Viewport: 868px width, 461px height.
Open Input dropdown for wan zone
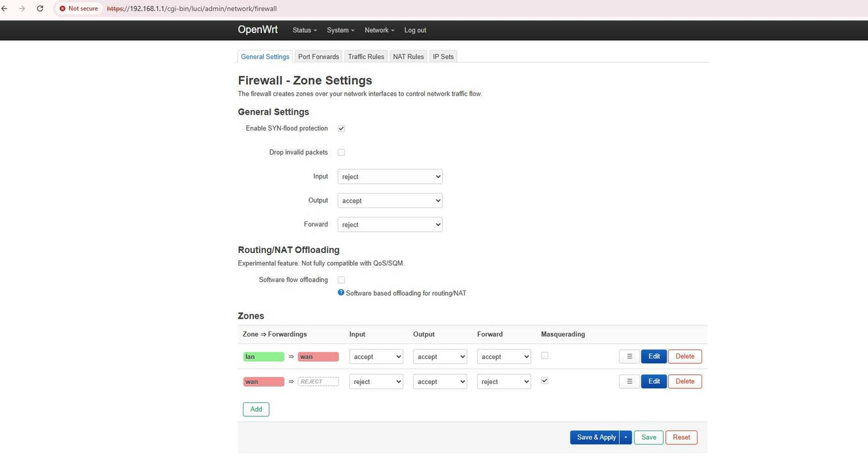coord(376,381)
